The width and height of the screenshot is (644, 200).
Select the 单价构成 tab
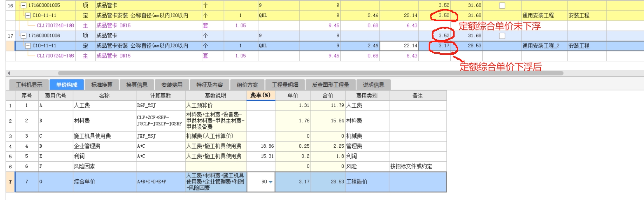67,85
